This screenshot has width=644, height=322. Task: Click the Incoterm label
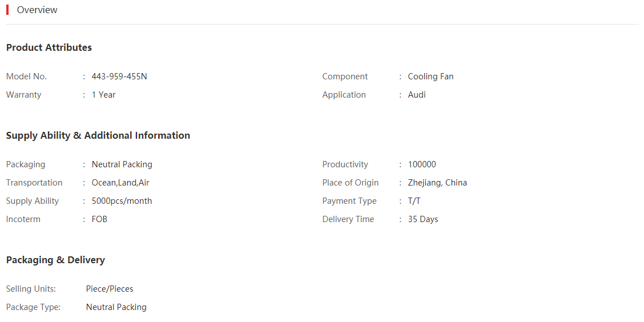(23, 219)
